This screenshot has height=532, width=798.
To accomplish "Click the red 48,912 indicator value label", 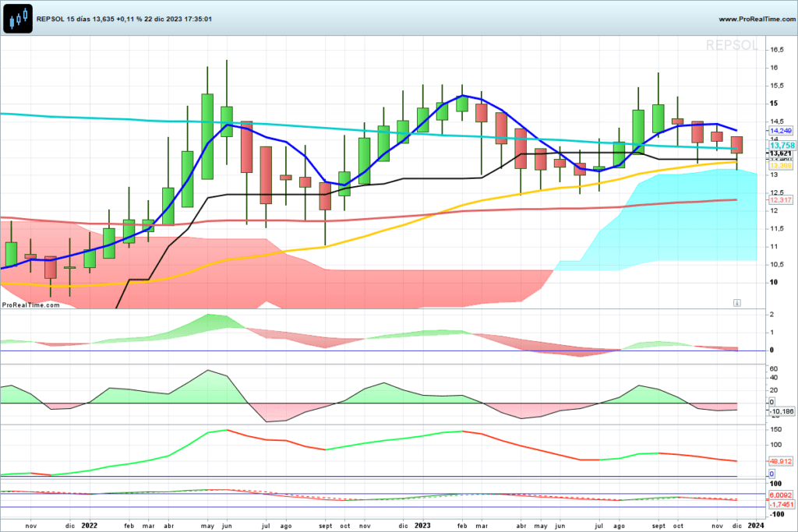I will 780,461.
